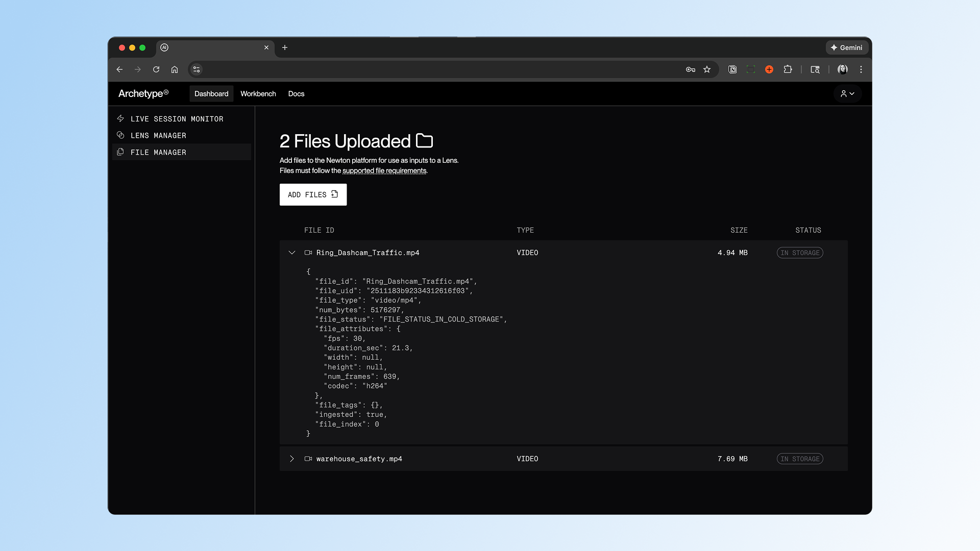Open the Notion extension in the toolbar

[x=732, y=69]
